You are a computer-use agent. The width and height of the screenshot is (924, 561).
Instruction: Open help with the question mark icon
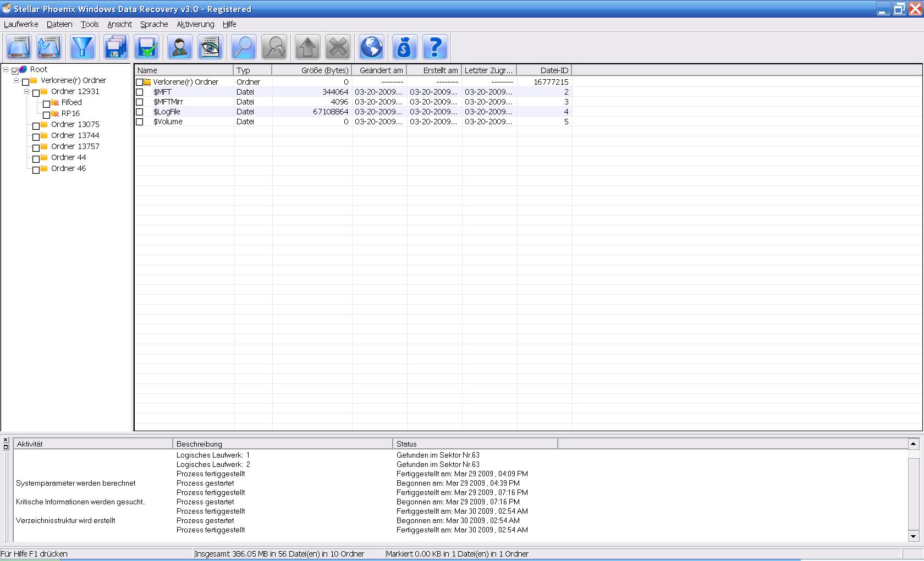435,47
